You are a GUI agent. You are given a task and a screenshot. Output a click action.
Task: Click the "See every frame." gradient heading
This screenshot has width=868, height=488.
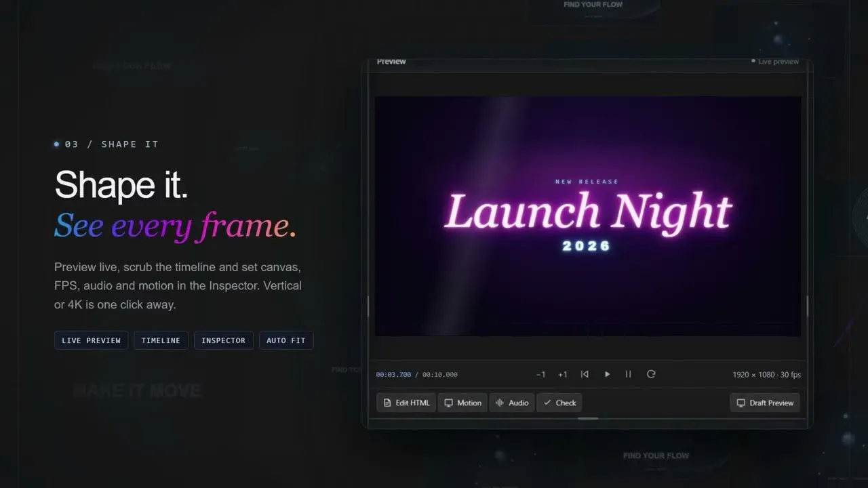coord(176,226)
